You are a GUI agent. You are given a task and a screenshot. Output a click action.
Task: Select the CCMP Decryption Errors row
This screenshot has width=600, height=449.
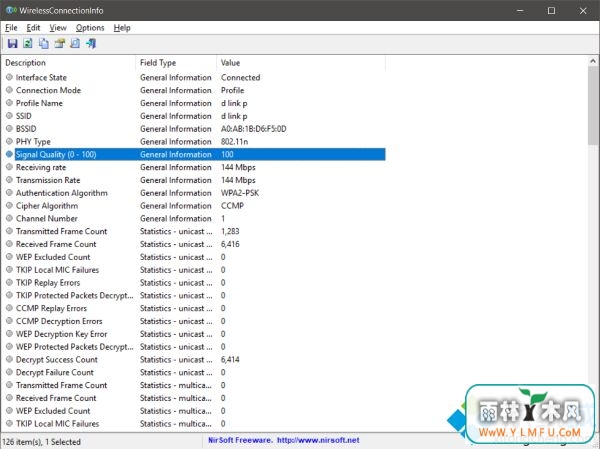click(x=194, y=321)
